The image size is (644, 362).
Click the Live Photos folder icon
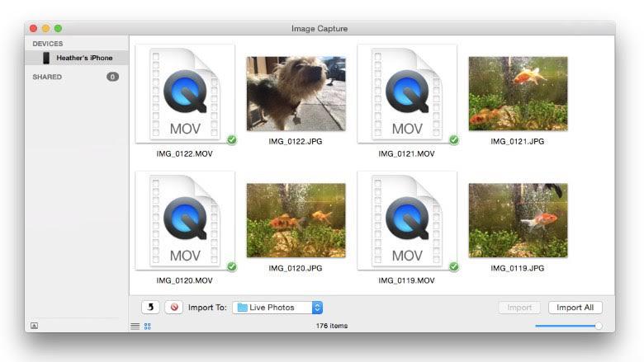(x=242, y=307)
